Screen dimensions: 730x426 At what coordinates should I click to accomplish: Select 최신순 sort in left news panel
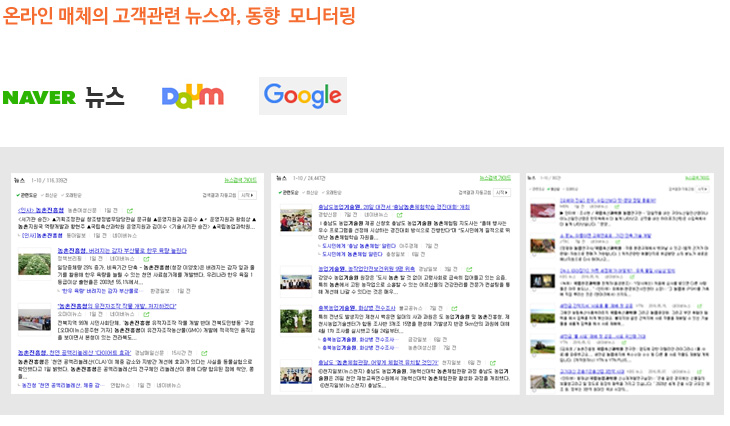(49, 196)
